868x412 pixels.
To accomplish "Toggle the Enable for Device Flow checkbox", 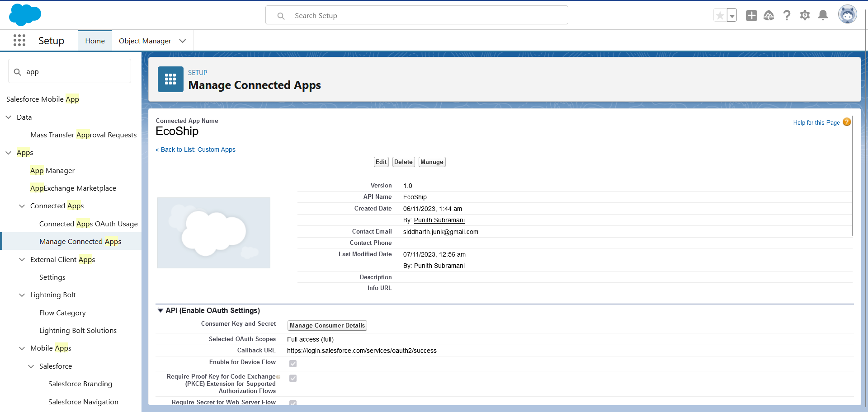I will click(293, 364).
